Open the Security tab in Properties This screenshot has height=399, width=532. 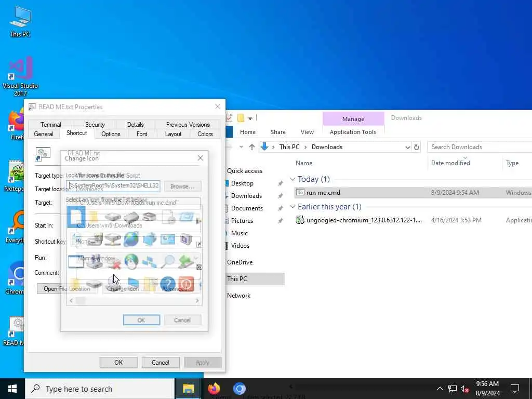95,125
